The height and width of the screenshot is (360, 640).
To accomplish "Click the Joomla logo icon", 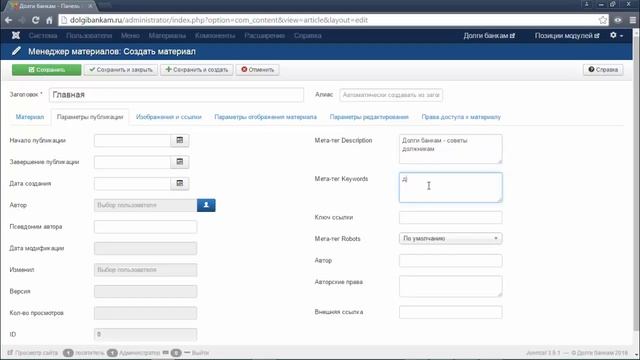I will click(x=16, y=36).
